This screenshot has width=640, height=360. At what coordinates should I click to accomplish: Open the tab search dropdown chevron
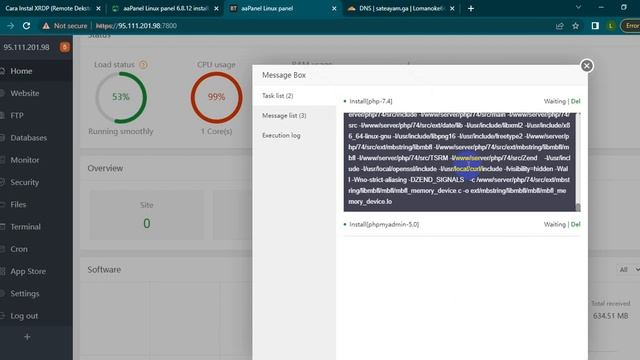click(x=578, y=7)
